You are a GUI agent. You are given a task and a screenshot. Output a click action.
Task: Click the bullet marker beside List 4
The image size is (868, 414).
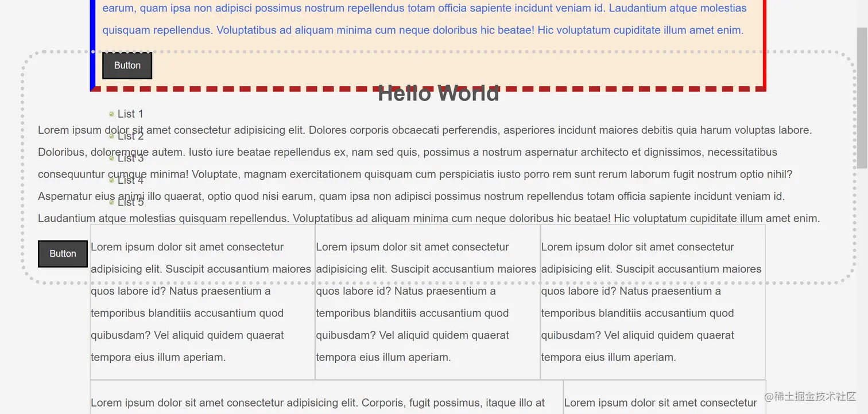pyautogui.click(x=111, y=180)
